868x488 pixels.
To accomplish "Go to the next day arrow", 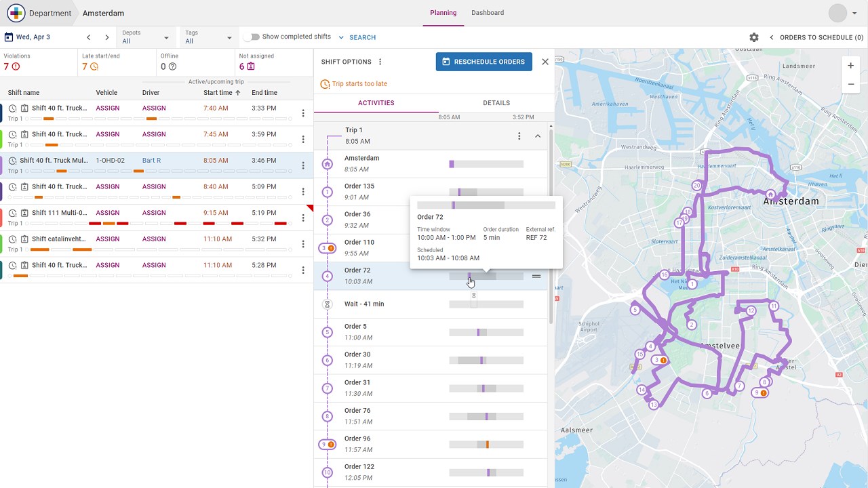I will pyautogui.click(x=106, y=37).
